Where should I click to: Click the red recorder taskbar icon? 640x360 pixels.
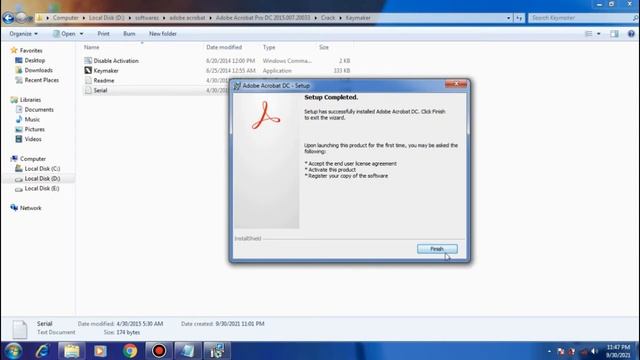159,351
